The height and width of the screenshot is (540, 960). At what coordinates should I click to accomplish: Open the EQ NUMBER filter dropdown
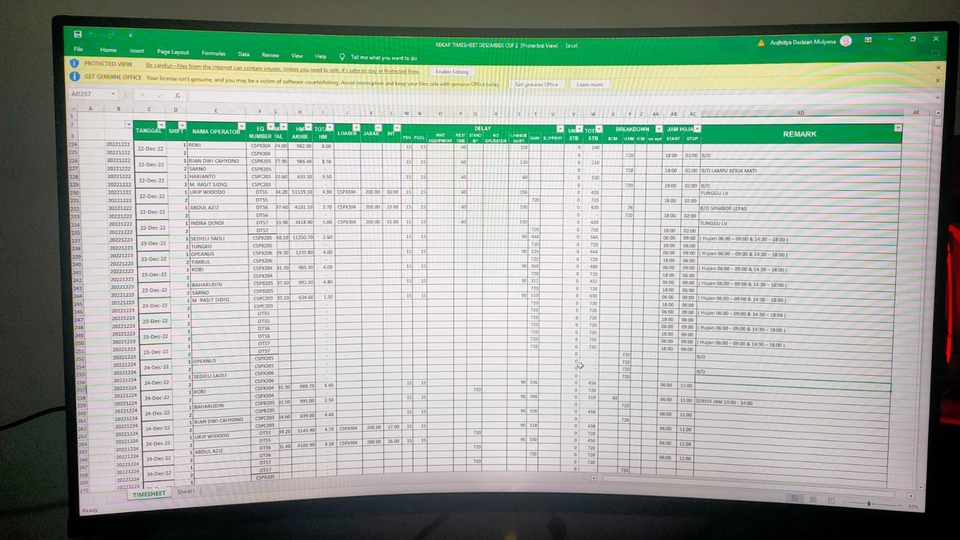(271, 126)
